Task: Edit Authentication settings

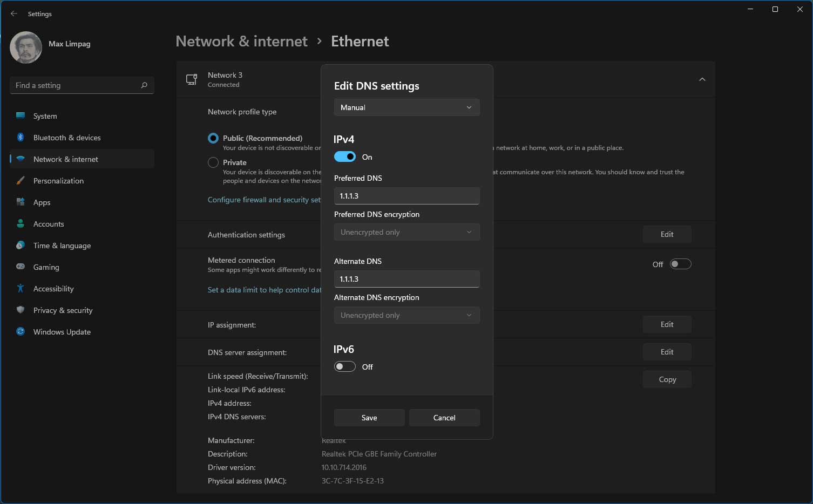Action: pos(667,234)
